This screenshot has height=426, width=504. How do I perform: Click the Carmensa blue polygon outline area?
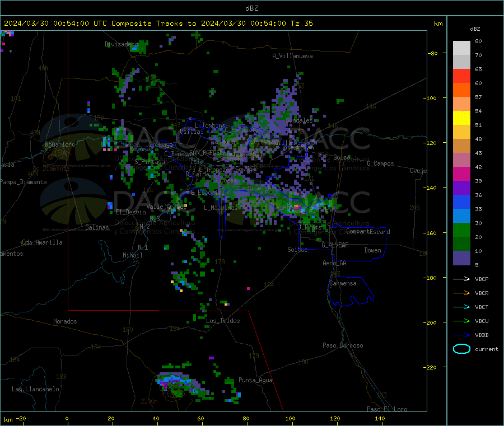[x=351, y=291]
